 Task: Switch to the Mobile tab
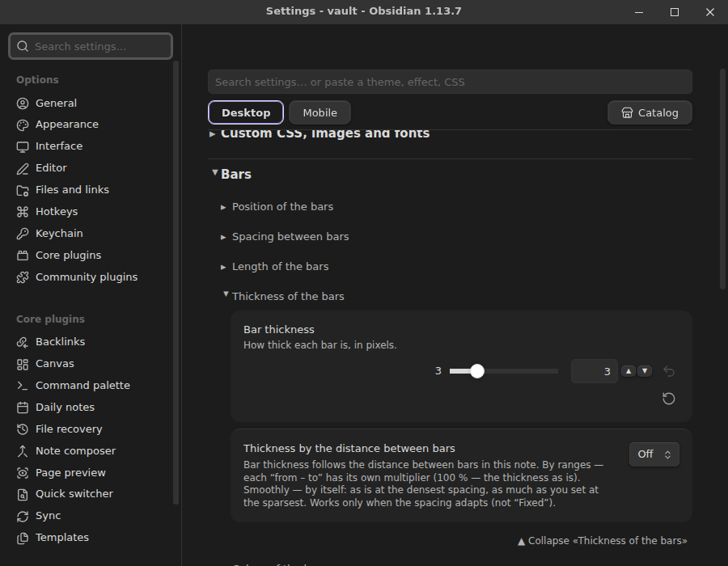(x=320, y=112)
